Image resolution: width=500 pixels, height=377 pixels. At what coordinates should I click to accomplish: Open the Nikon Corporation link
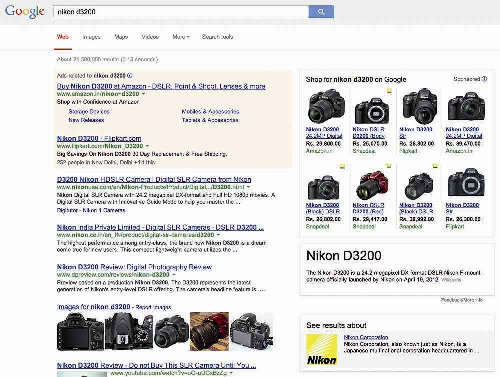pos(366,337)
